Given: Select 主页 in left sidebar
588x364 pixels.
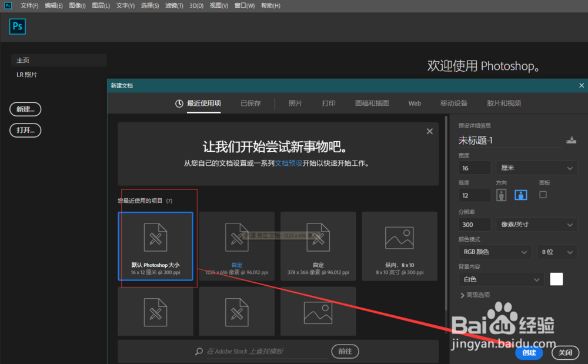Looking at the screenshot, I should point(58,60).
